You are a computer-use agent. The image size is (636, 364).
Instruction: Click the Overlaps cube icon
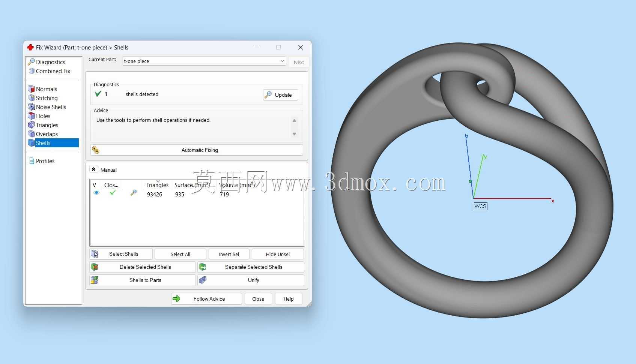pyautogui.click(x=32, y=134)
